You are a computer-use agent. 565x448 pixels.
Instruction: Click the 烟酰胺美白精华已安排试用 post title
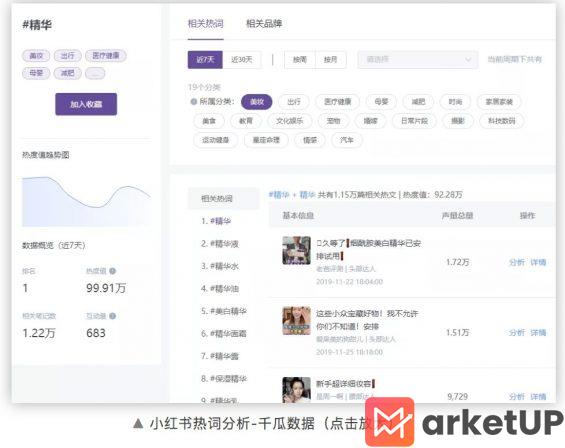[x=369, y=250]
